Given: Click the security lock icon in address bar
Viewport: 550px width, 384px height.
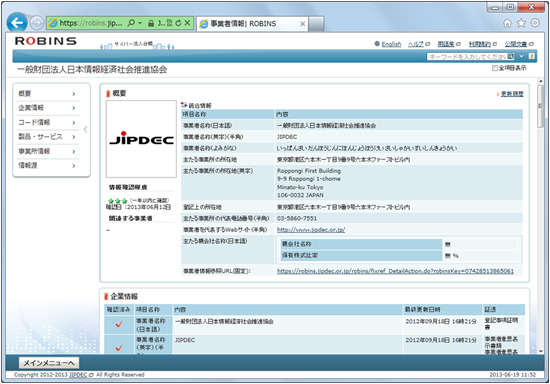Looking at the screenshot, I should tap(151, 23).
